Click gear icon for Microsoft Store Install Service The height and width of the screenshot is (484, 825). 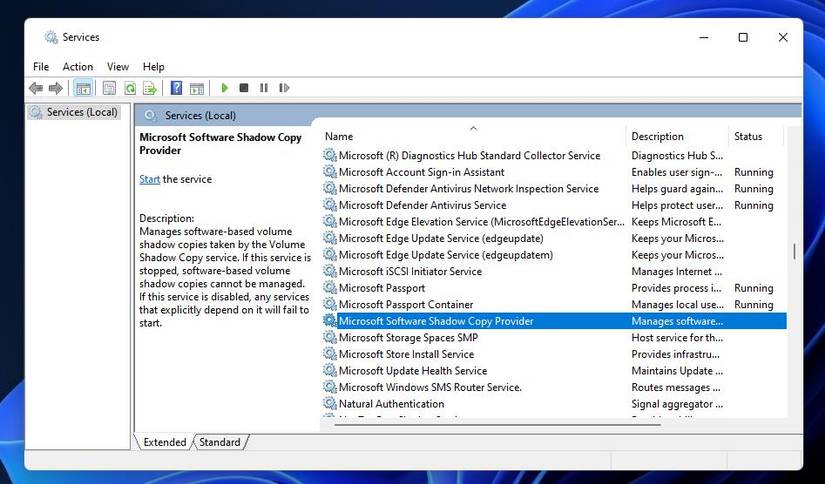tap(330, 354)
